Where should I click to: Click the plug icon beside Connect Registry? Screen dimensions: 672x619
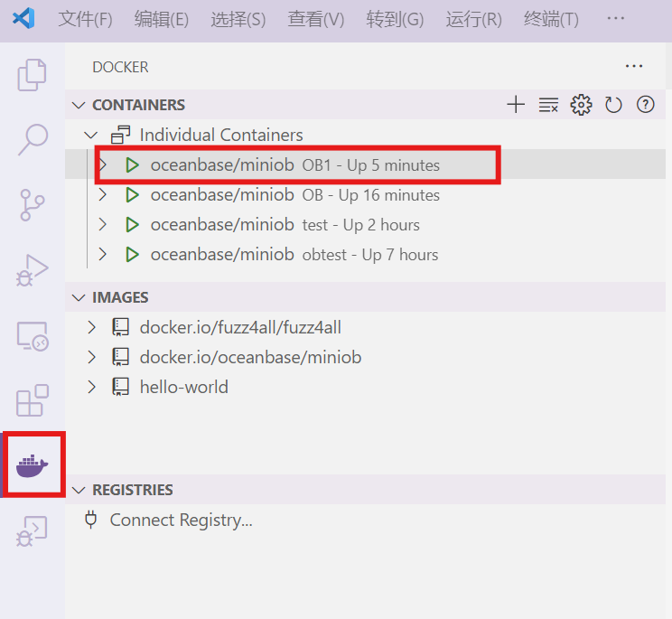[91, 520]
